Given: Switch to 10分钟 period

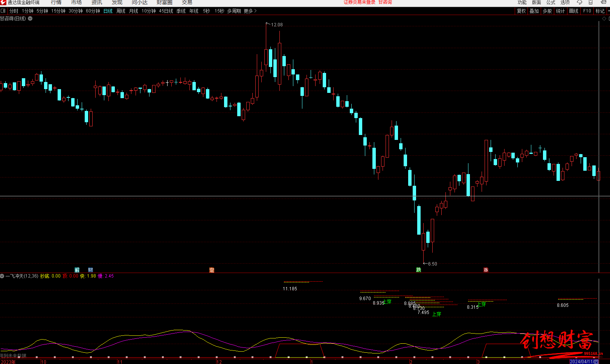Looking at the screenshot, I should (x=149, y=11).
